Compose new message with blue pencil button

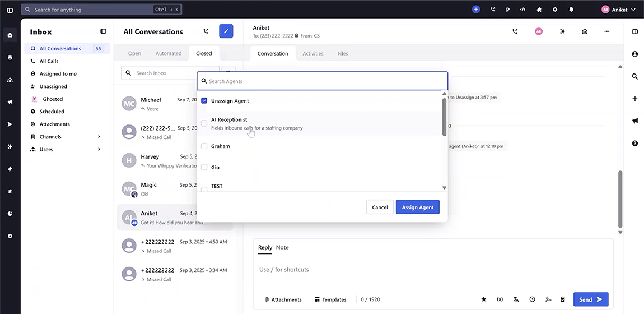(226, 31)
